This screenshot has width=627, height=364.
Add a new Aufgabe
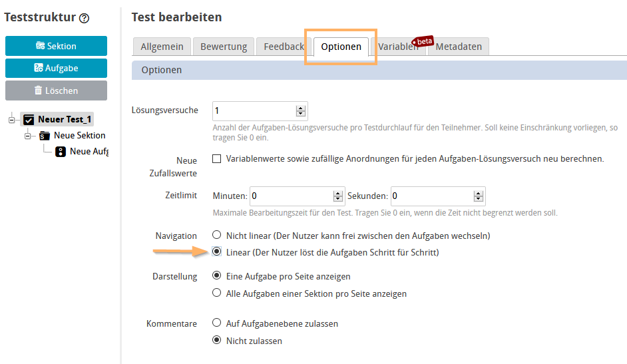coord(56,68)
